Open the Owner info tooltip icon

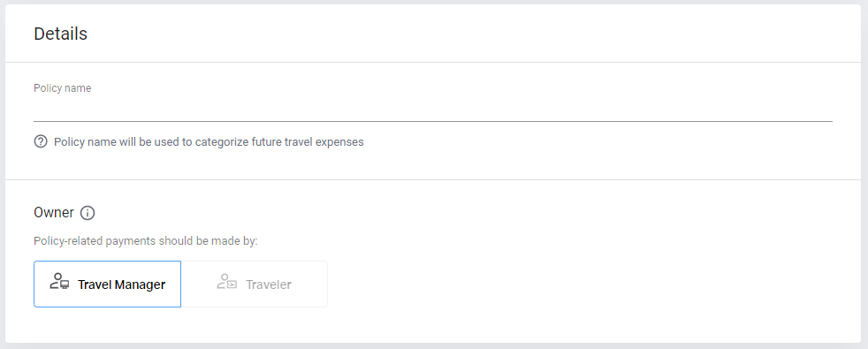(88, 213)
